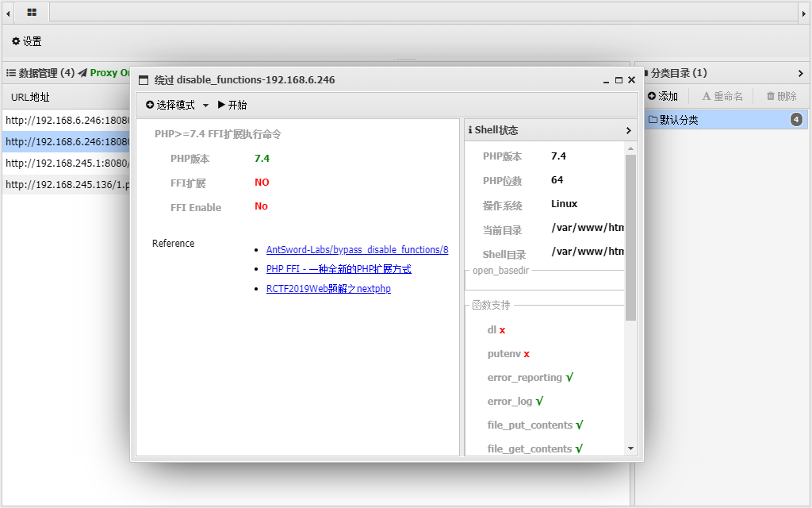Click scrollbar down arrow in Shell panel

coord(631,448)
